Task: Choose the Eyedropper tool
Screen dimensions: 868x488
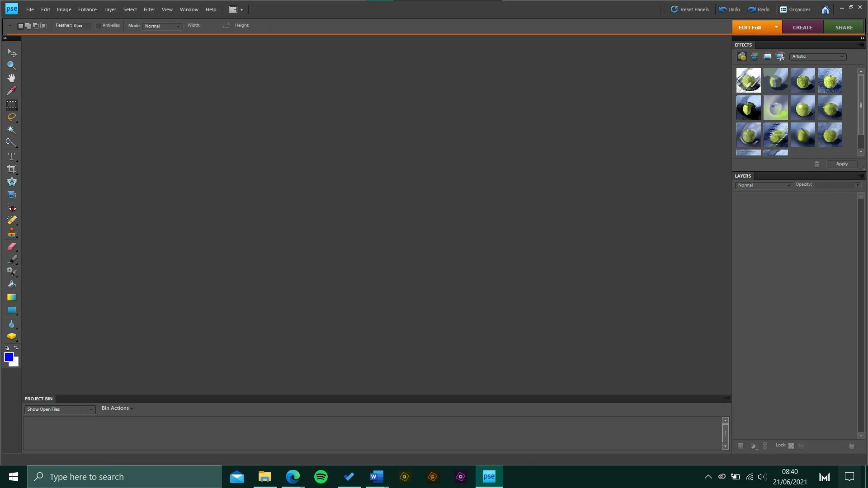Action: point(11,91)
